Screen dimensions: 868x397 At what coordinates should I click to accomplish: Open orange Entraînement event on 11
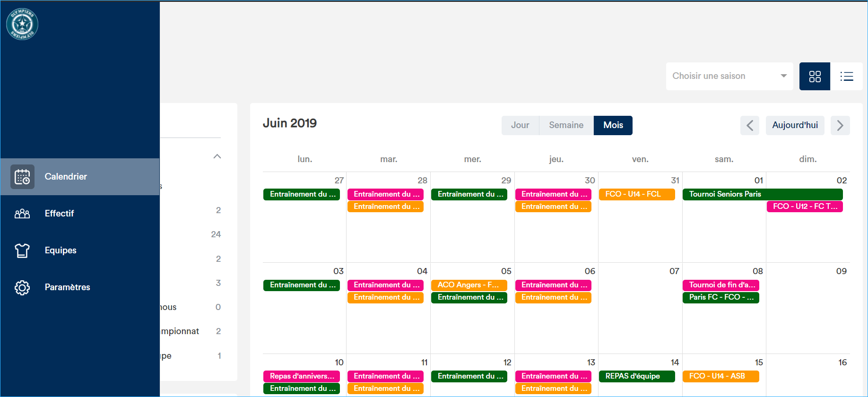pos(385,388)
